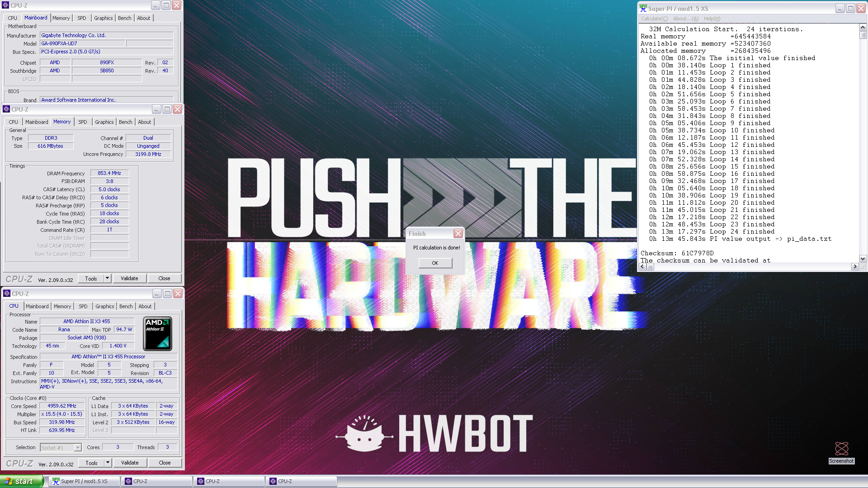
Task: Click Close button in bottom CPU-Z window
Action: click(x=165, y=463)
